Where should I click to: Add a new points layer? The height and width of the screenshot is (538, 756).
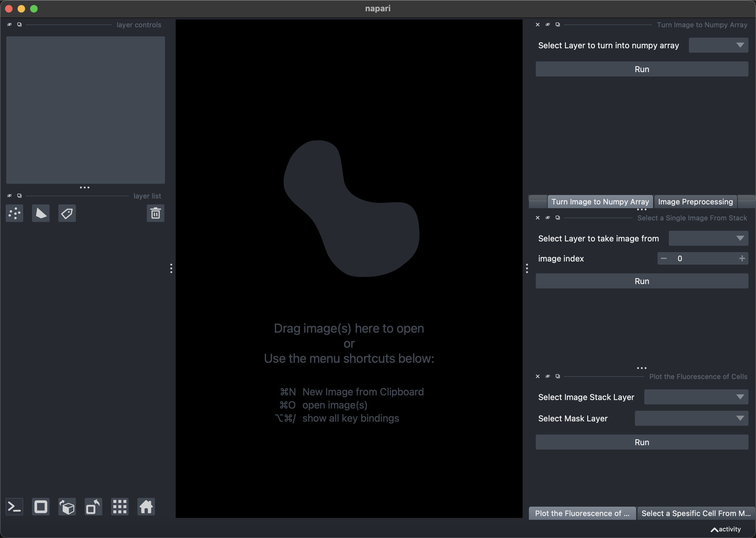(x=14, y=213)
